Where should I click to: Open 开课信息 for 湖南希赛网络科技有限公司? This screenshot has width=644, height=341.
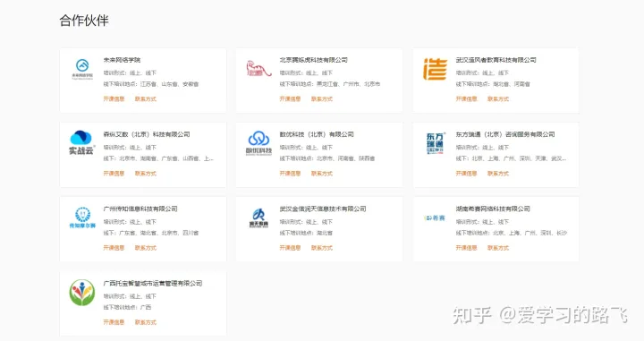[466, 248]
